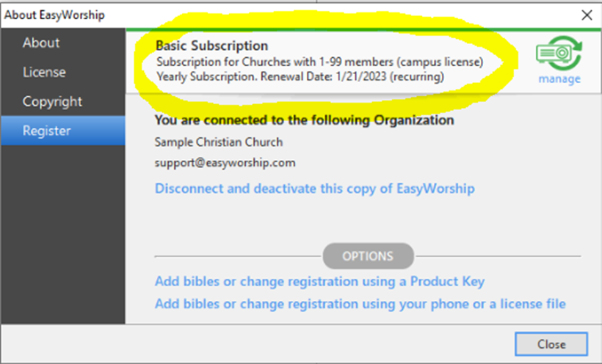Open the License tab
The width and height of the screenshot is (602, 364).
click(x=44, y=72)
